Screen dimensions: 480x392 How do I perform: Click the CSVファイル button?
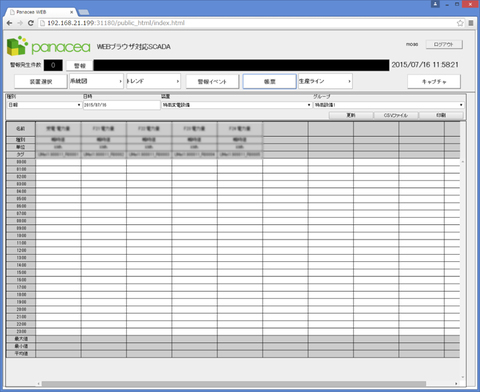tap(396, 115)
